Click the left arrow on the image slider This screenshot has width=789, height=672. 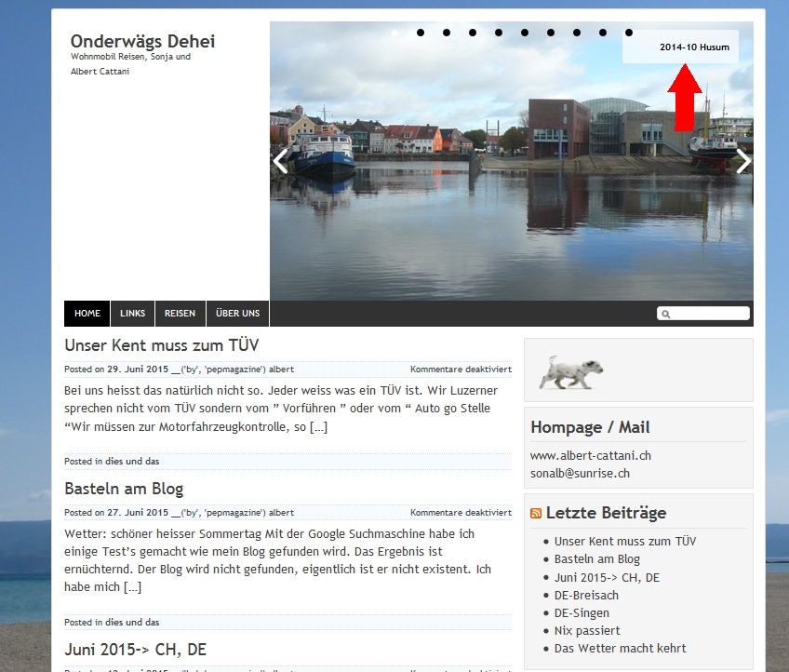[280, 161]
